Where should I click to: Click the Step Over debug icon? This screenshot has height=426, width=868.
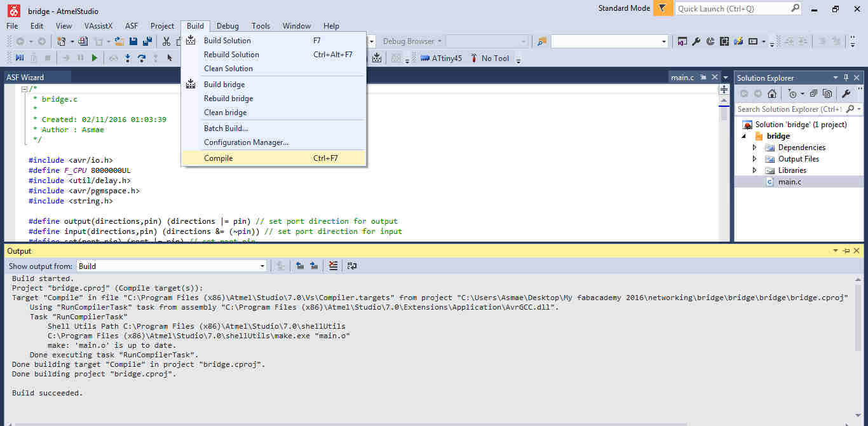pos(141,58)
